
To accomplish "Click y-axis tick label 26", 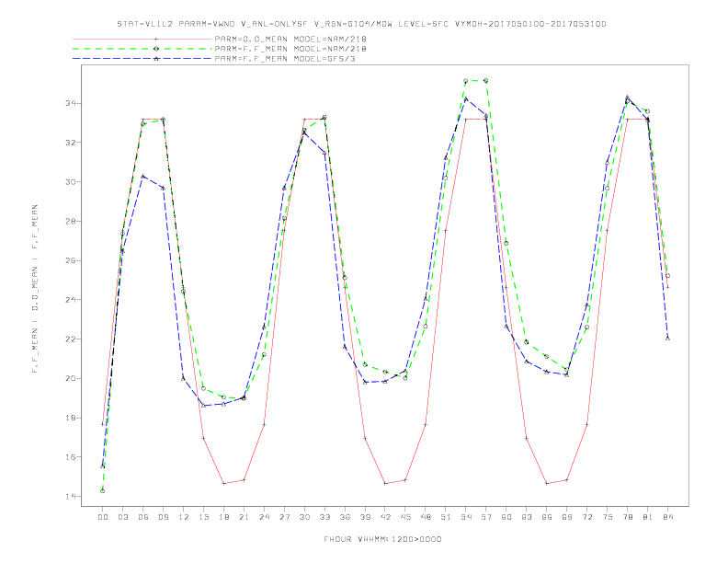I will tap(70, 260).
